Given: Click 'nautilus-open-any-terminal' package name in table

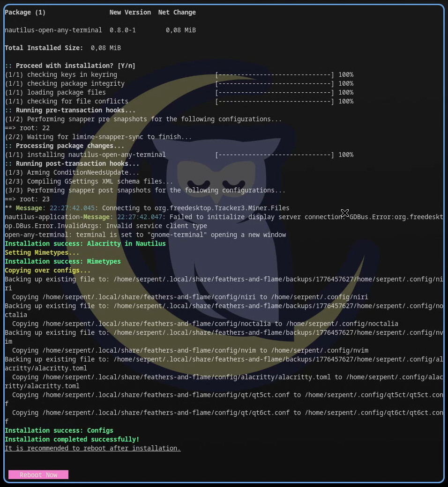Looking at the screenshot, I should tap(53, 30).
